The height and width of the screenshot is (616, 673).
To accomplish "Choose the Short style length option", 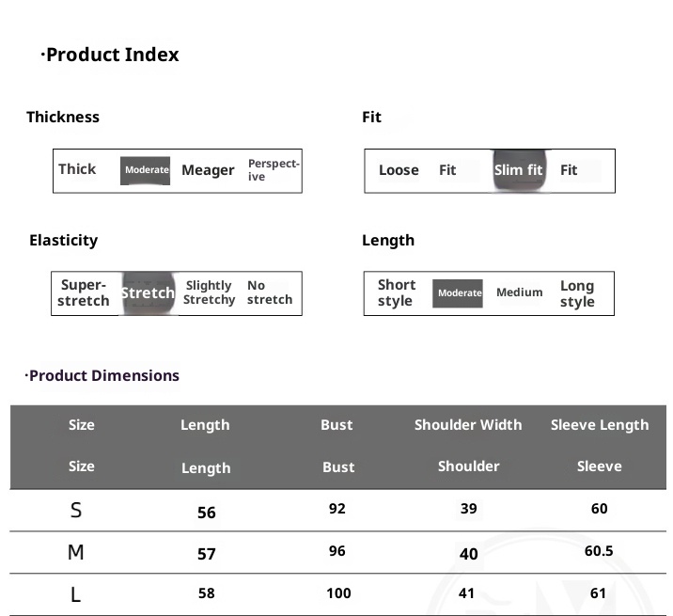I will point(396,292).
